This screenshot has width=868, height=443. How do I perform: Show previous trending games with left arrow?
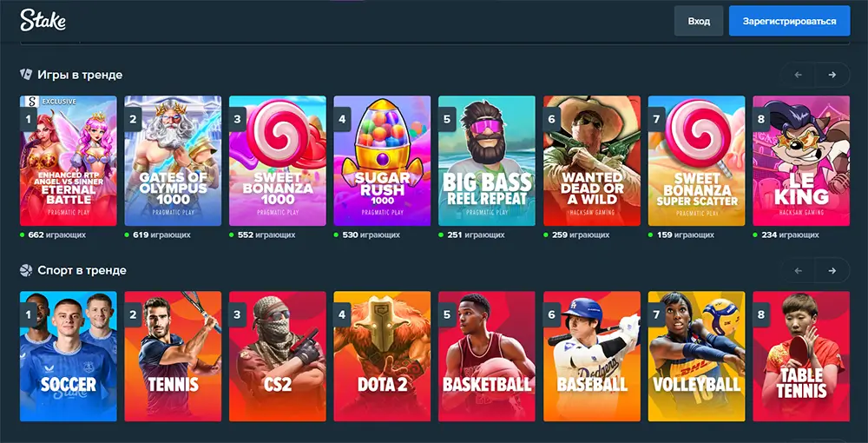click(x=798, y=75)
